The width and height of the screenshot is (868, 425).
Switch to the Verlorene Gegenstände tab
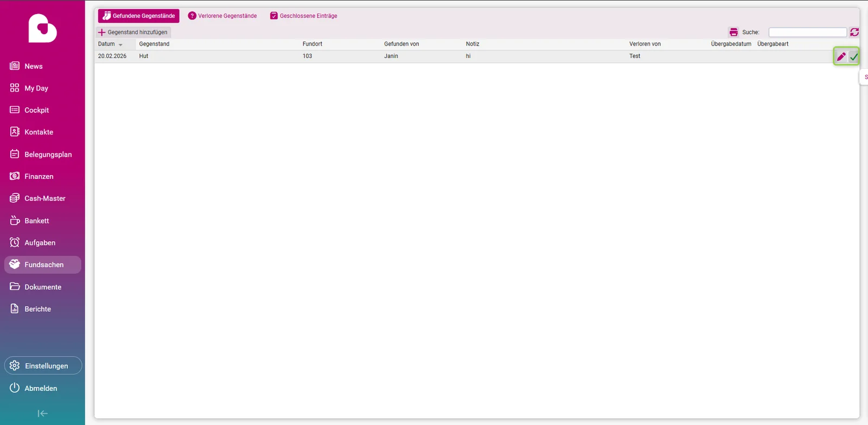tap(222, 16)
